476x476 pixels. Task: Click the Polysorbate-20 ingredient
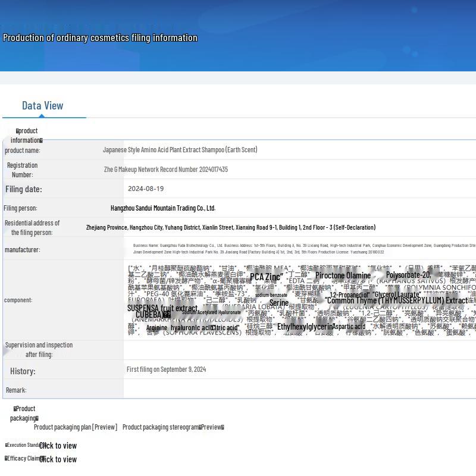408,275
